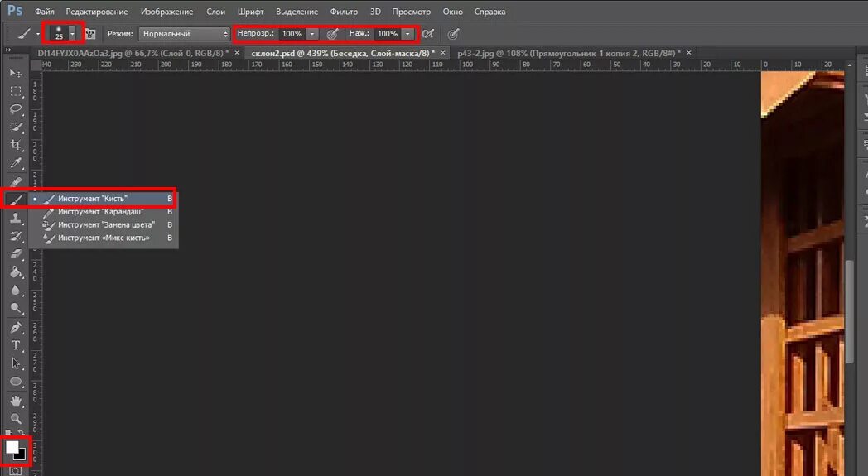Select the Hand tool
The width and height of the screenshot is (868, 476).
click(16, 400)
